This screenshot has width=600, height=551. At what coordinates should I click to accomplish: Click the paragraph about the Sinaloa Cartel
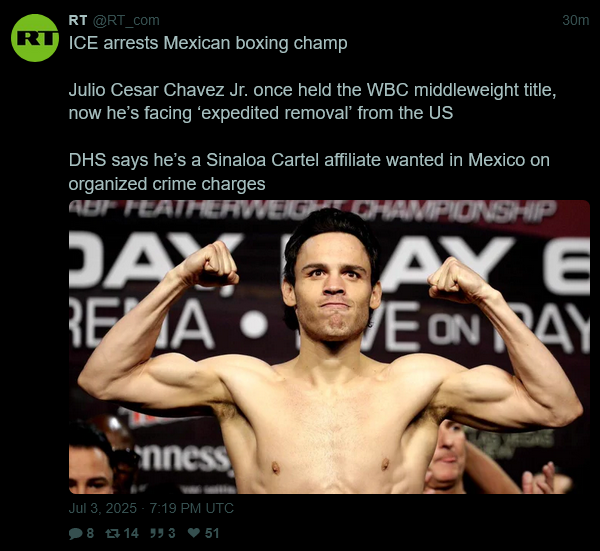click(x=309, y=172)
